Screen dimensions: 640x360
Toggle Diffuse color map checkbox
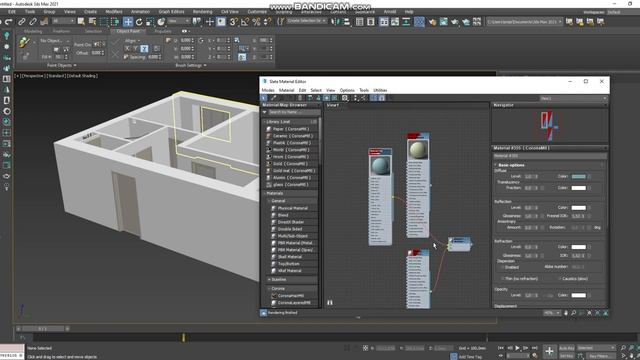(x=589, y=176)
